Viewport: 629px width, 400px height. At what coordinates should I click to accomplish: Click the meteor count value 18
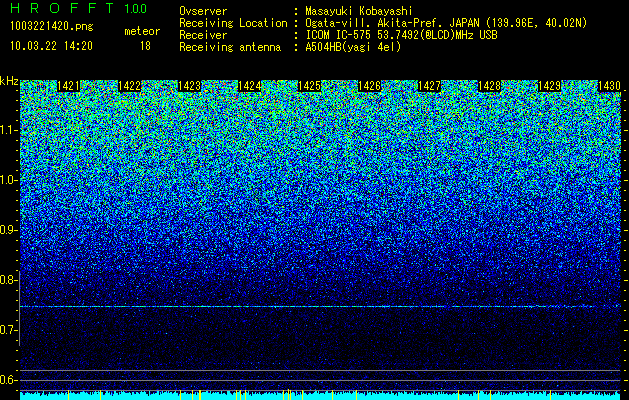click(x=145, y=46)
